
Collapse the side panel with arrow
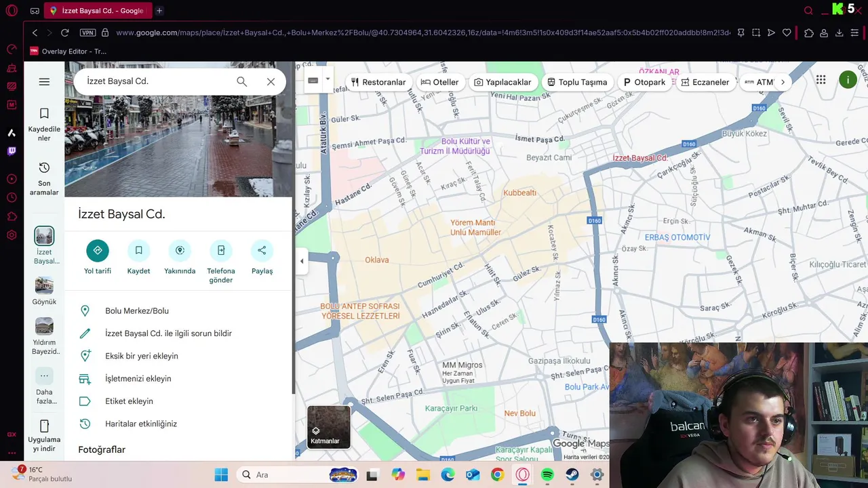click(x=302, y=261)
